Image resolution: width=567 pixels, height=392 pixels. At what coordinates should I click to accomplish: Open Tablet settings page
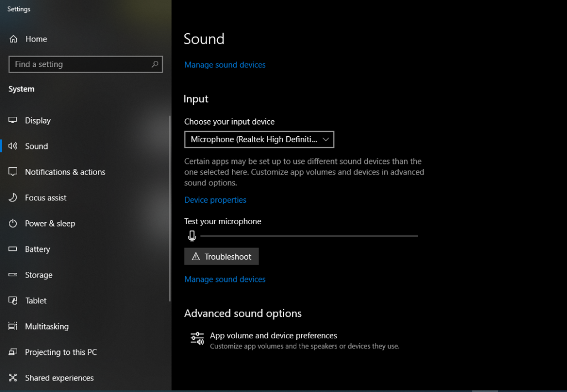pos(35,301)
